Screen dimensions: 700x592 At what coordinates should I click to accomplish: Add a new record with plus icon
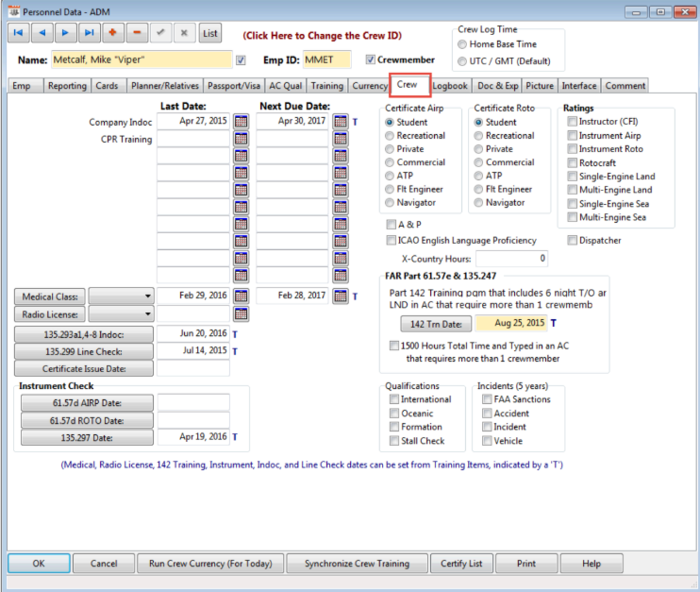114,33
